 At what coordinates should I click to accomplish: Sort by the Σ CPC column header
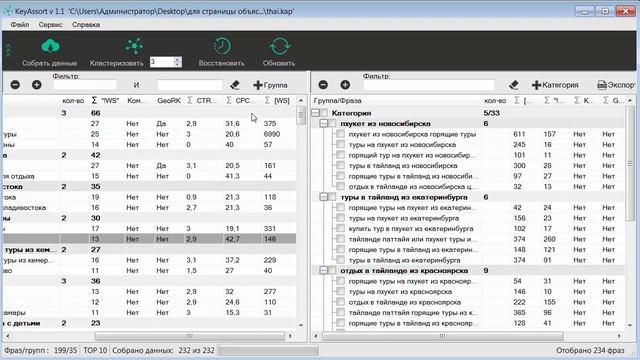point(241,100)
